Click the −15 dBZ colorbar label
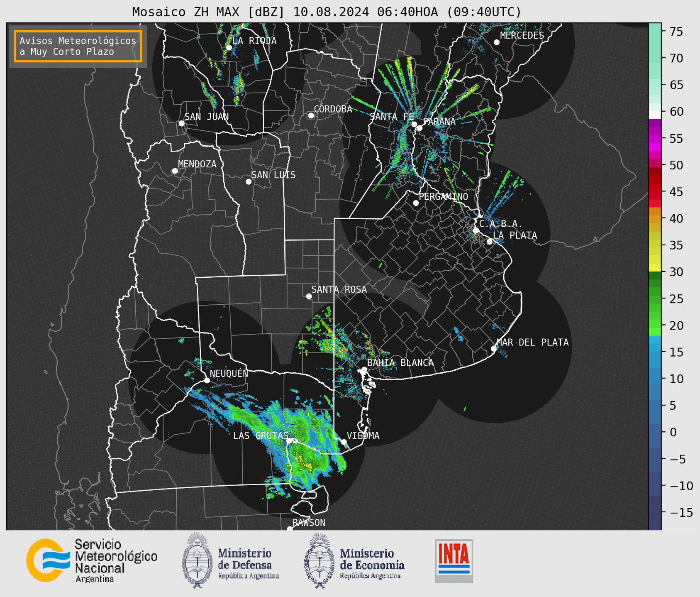The height and width of the screenshot is (597, 700). 680,512
